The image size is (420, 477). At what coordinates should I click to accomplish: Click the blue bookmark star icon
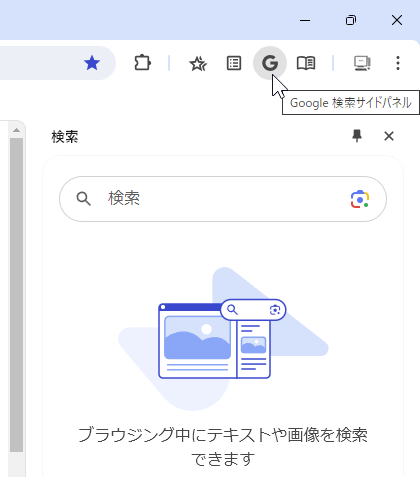click(x=92, y=63)
